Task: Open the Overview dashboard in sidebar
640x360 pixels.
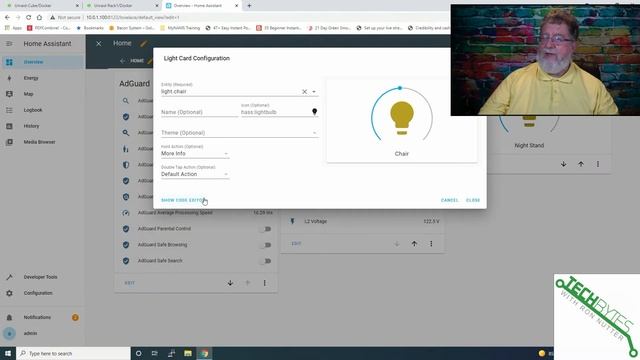Action: (x=42, y=62)
